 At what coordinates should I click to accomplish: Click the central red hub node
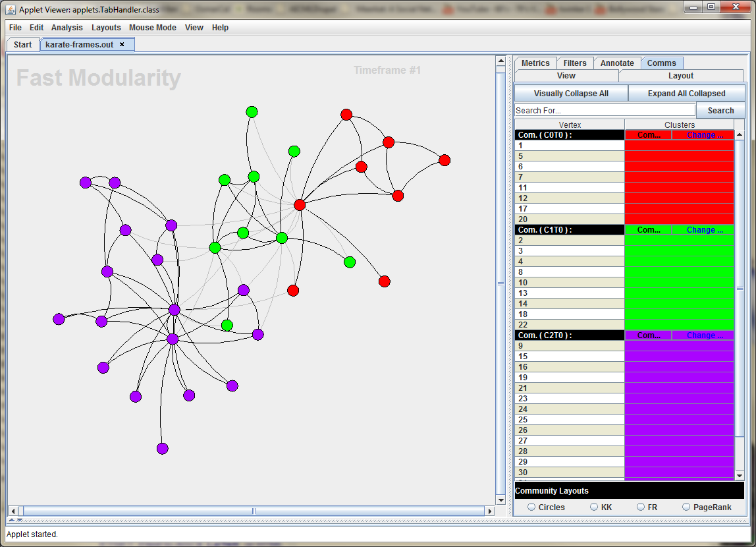[x=300, y=205]
